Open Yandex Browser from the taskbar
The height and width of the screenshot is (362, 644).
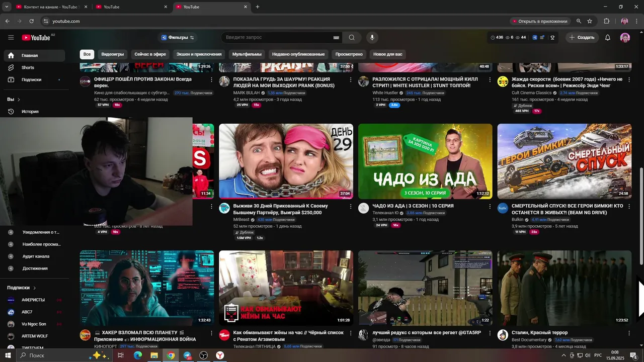tap(220, 355)
